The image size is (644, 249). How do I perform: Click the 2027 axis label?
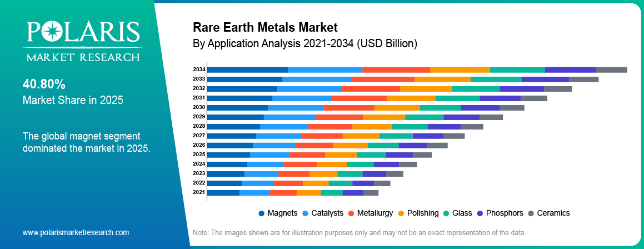pos(199,136)
